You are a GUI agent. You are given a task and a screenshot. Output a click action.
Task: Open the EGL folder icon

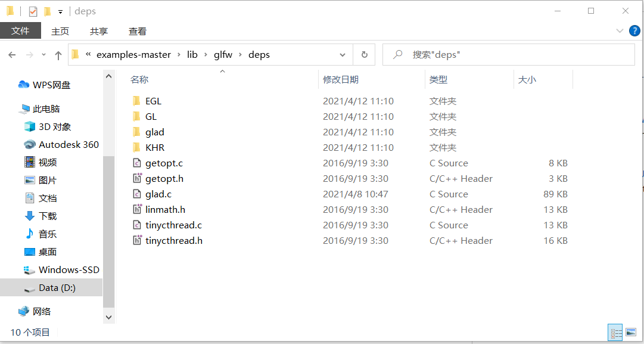click(137, 101)
